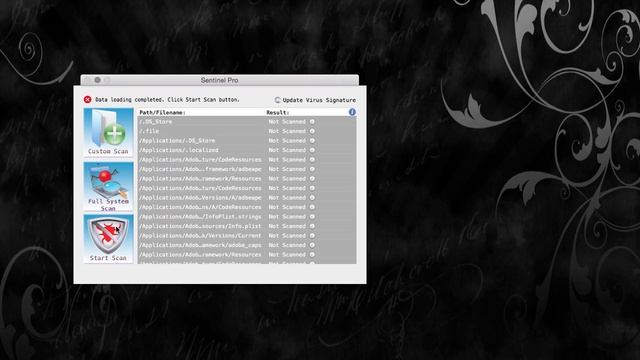This screenshot has width=640, height=360.
Task: Click status circle for InfoPlist.strings row
Action: click(312, 217)
